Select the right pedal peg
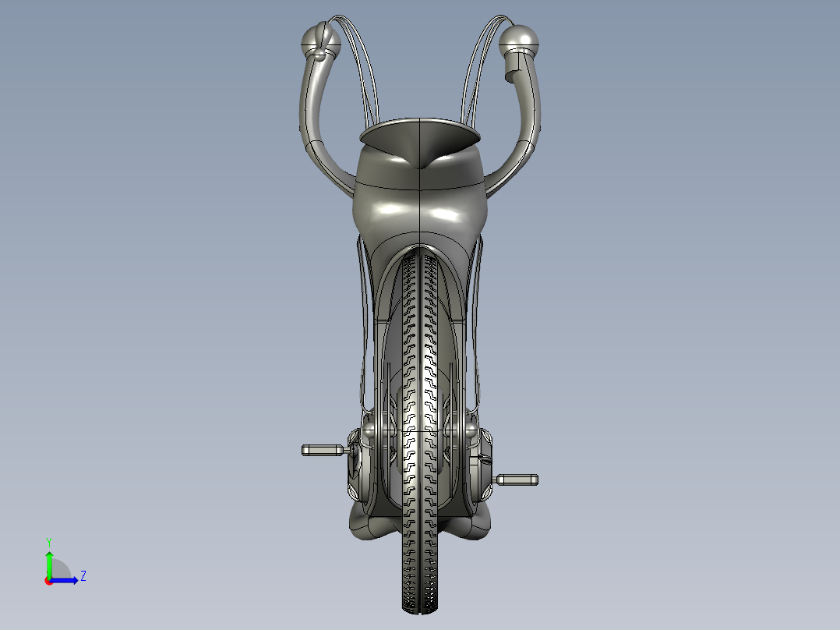 [517, 480]
